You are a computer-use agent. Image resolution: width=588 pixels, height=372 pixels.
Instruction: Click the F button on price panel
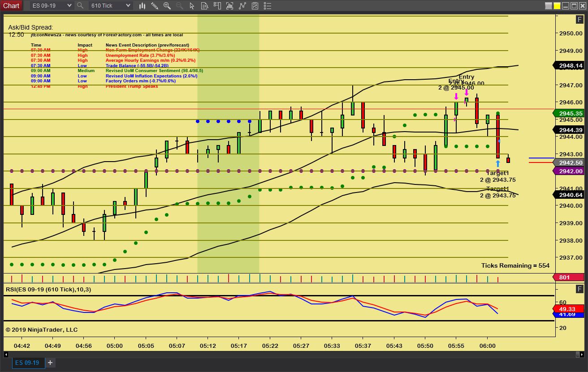(579, 20)
